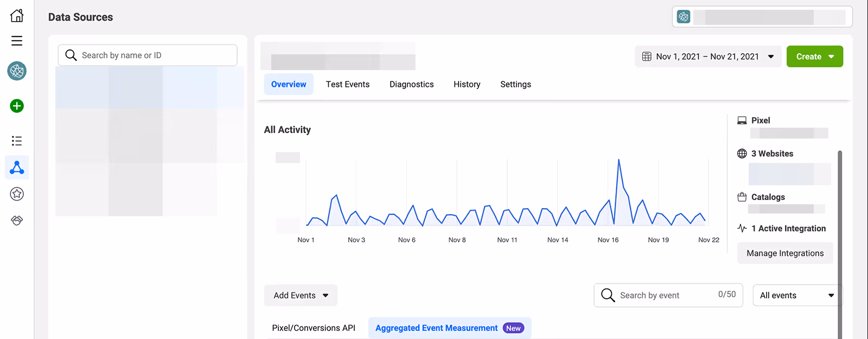868x339 pixels.
Task: Click the magnifier icon in name search
Action: (x=71, y=55)
